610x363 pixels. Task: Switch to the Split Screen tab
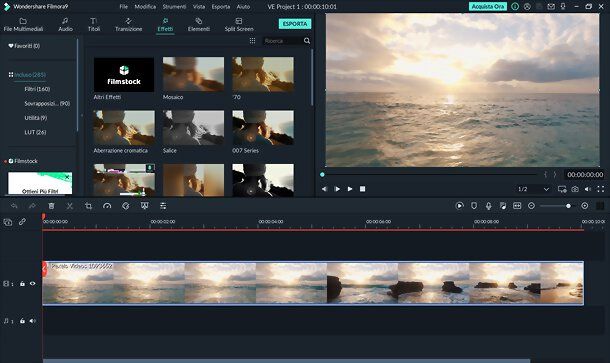(x=239, y=25)
